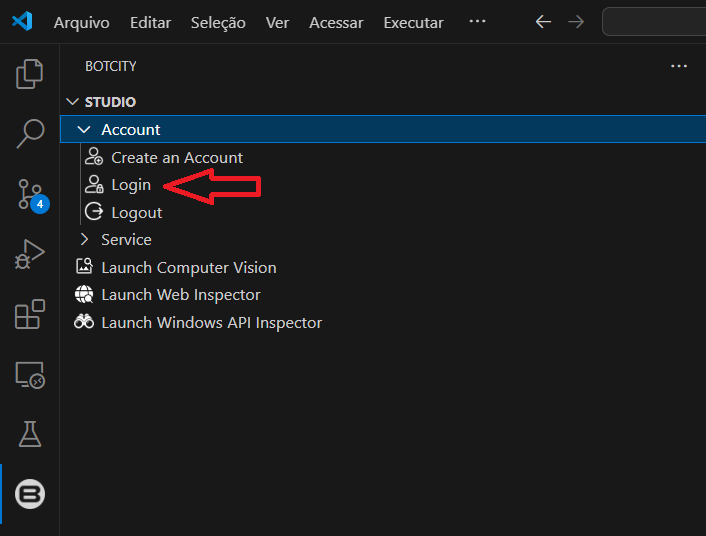This screenshot has width=706, height=536.
Task: Launch Web Inspector tool
Action: (180, 295)
